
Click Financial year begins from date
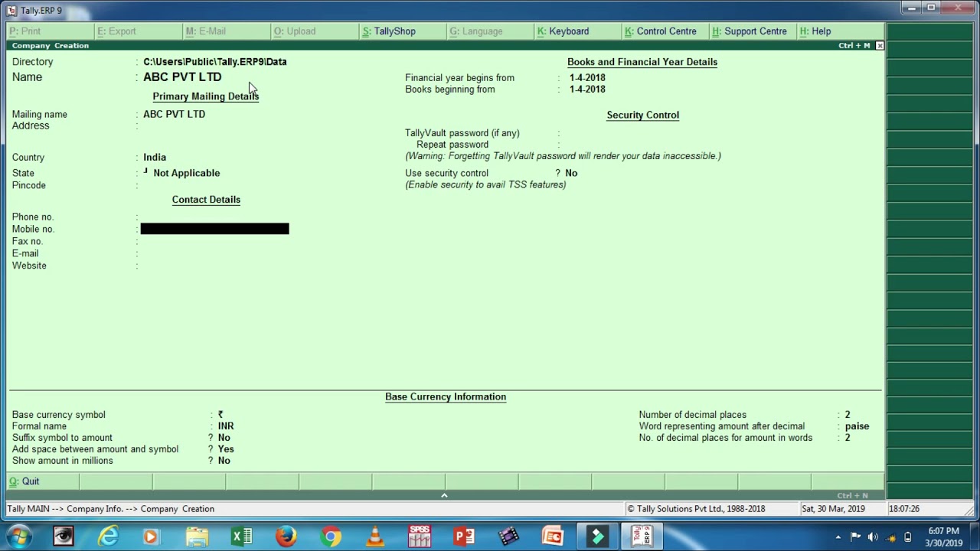point(587,78)
